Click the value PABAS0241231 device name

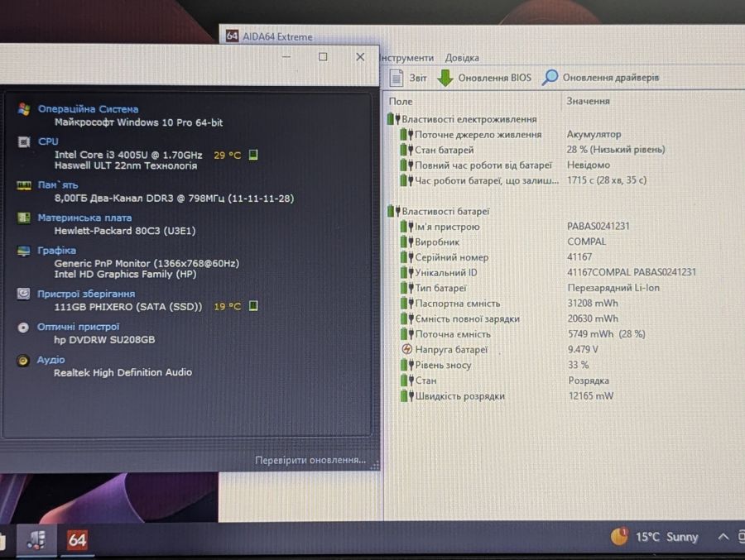tap(598, 226)
